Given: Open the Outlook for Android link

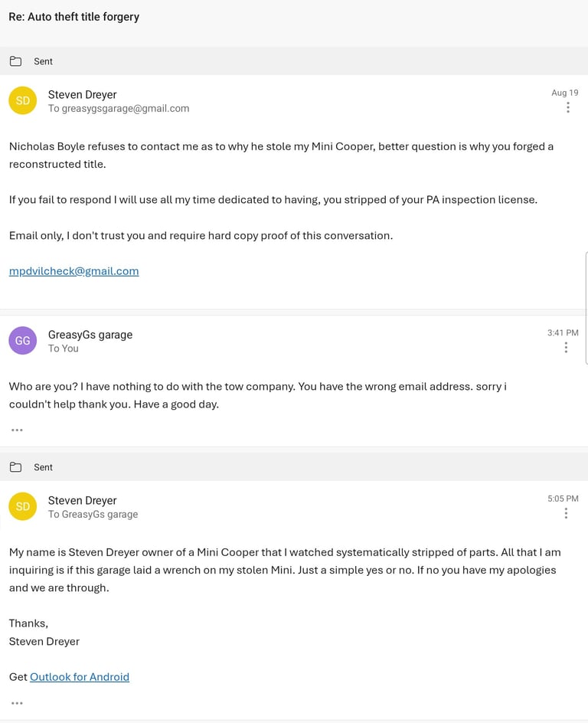Looking at the screenshot, I should pos(80,677).
